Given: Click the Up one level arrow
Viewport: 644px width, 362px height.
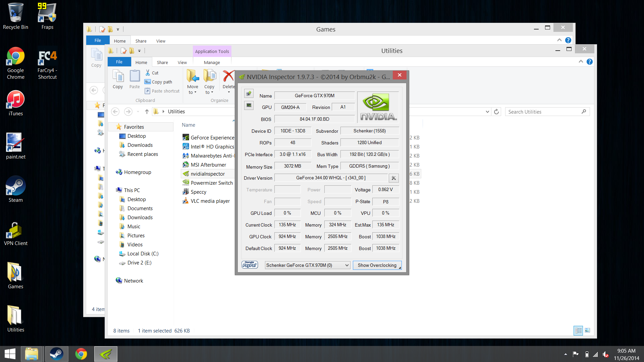Looking at the screenshot, I should pyautogui.click(x=147, y=112).
